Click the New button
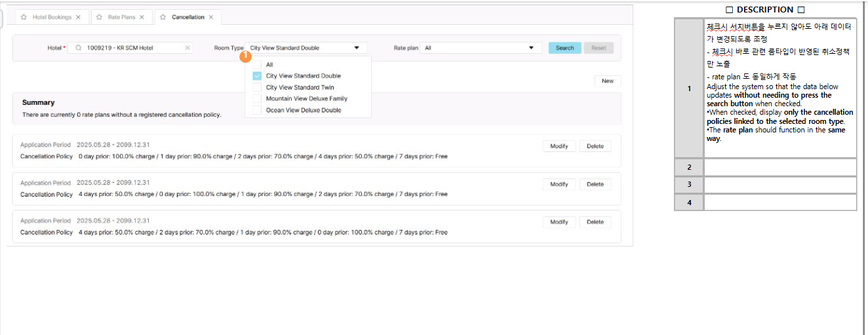The width and height of the screenshot is (868, 335). point(608,81)
